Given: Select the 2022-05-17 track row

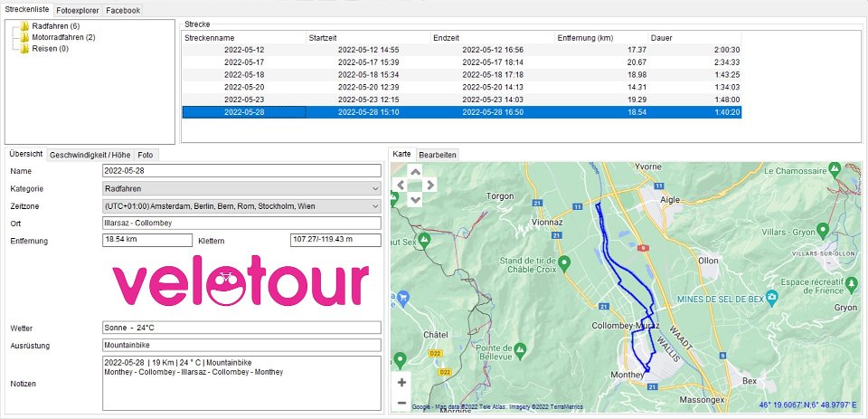Looking at the screenshot, I should 462,62.
